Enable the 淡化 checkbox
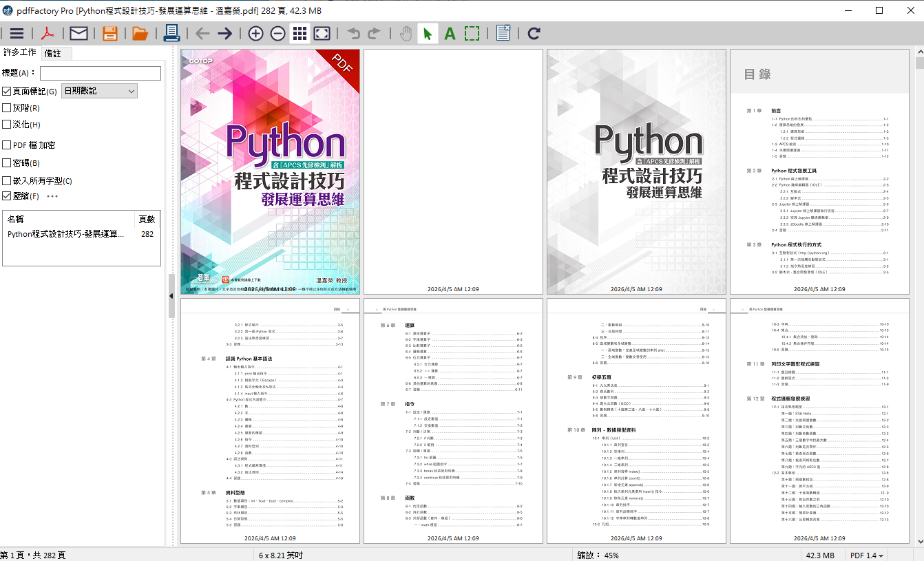 [7, 125]
